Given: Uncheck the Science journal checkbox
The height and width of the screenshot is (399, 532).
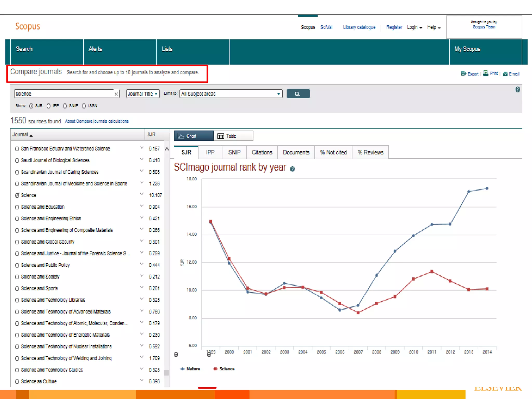Looking at the screenshot, I should click(x=17, y=195).
